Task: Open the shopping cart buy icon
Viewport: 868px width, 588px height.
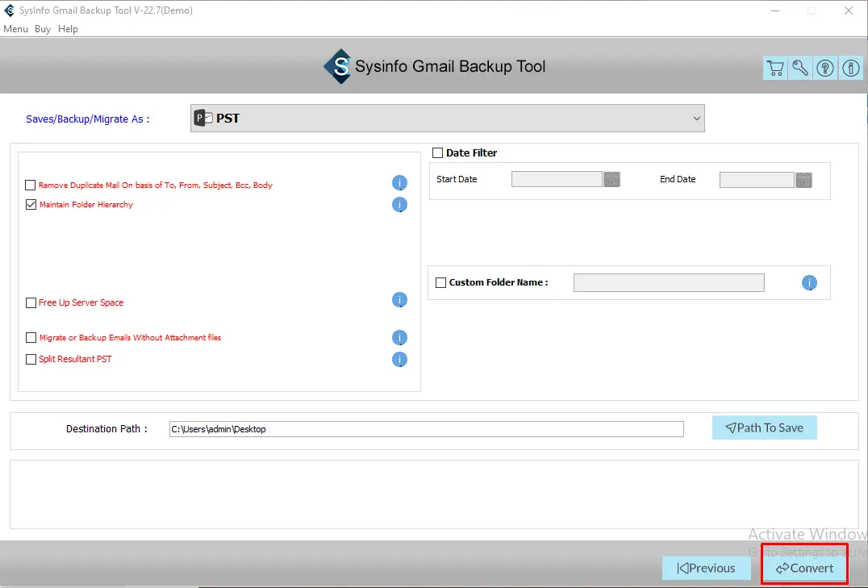Action: 775,68
